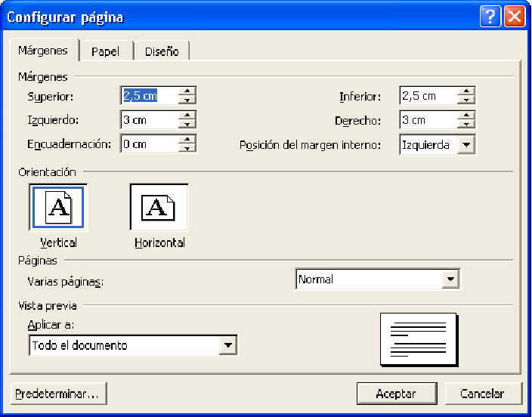Decrease the Superior margin with down arrow

187,100
